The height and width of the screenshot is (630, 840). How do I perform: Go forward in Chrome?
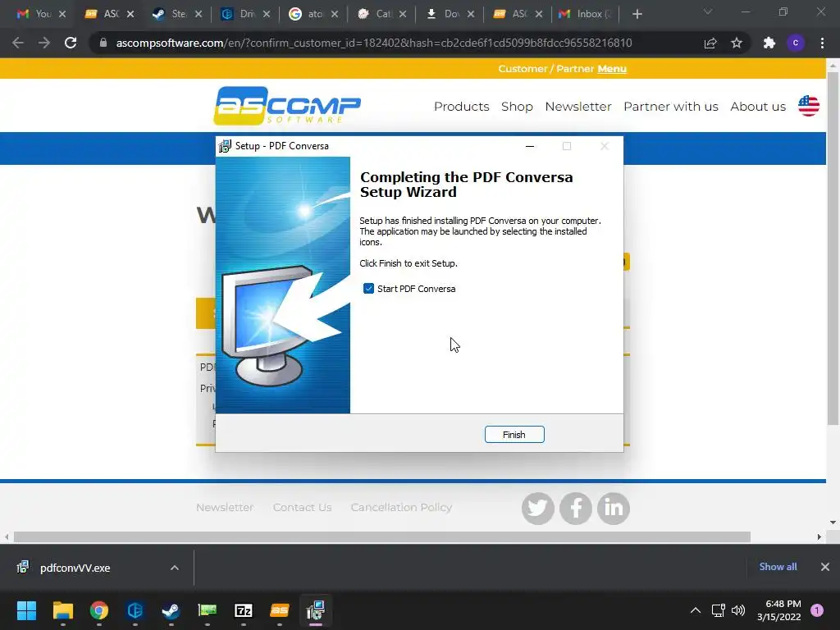(44, 43)
